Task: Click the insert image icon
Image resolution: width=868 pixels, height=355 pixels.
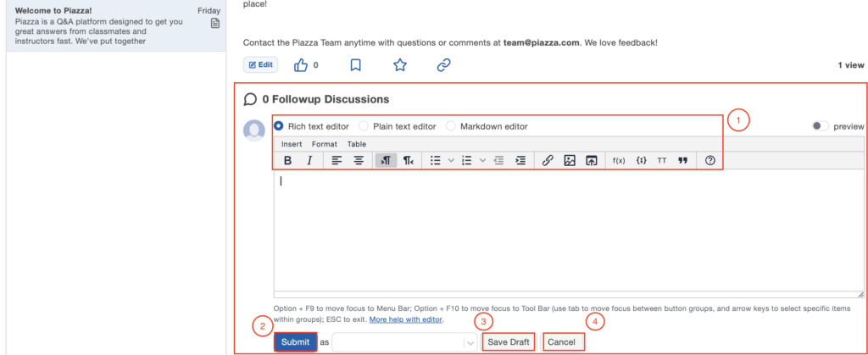Action: tap(570, 160)
